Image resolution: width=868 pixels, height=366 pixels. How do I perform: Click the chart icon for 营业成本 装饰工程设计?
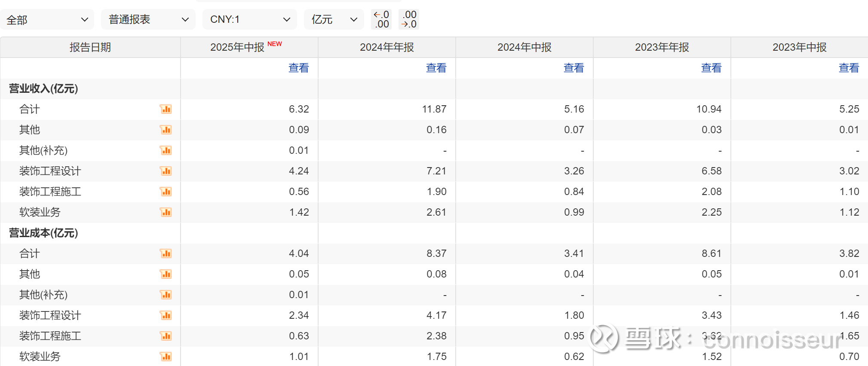[166, 315]
